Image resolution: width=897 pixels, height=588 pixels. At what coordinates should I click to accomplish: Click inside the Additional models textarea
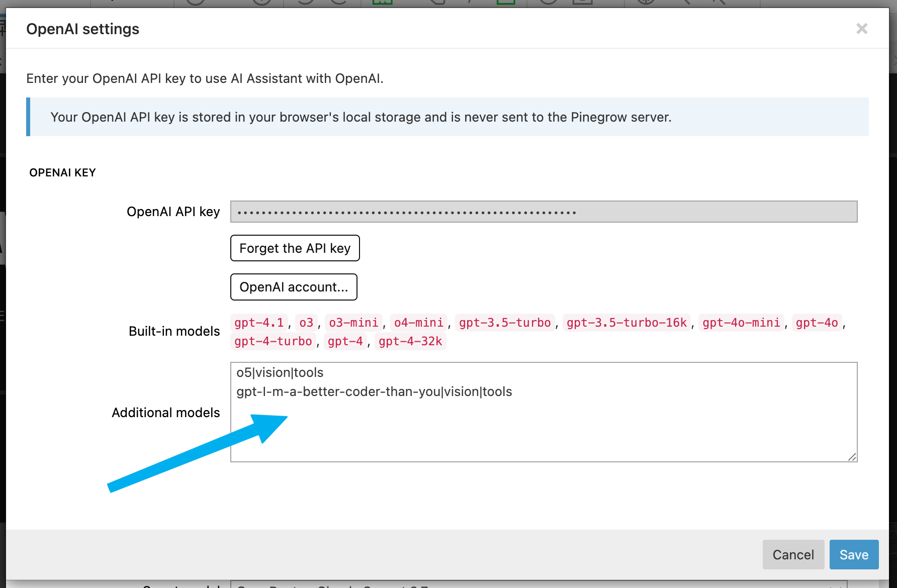pyautogui.click(x=544, y=412)
